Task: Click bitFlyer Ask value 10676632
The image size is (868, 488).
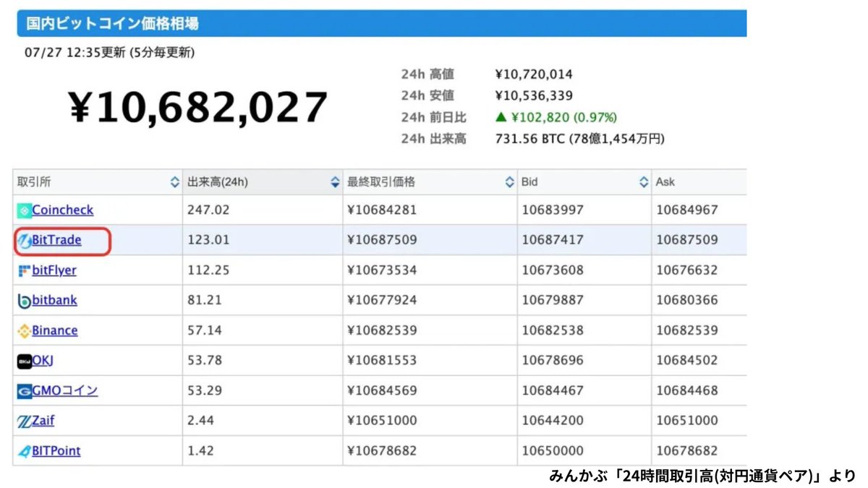Action: 687,270
